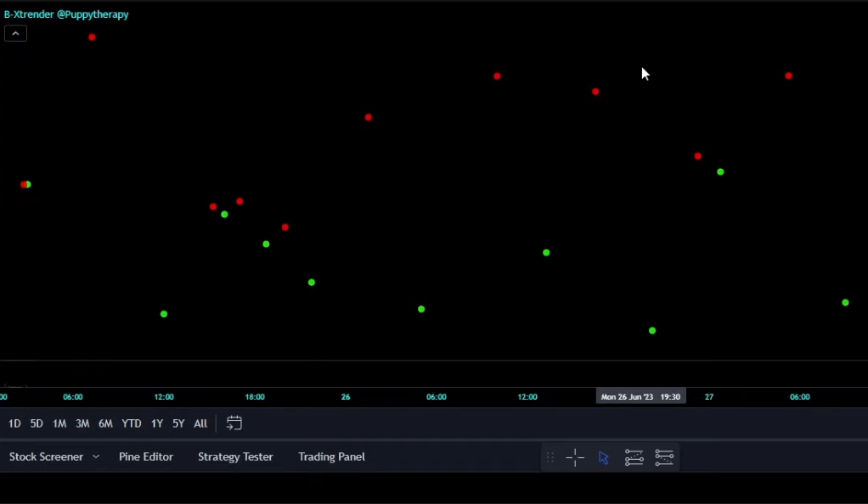Image resolution: width=868 pixels, height=504 pixels.
Task: Open the Trading Panel tab
Action: point(331,457)
